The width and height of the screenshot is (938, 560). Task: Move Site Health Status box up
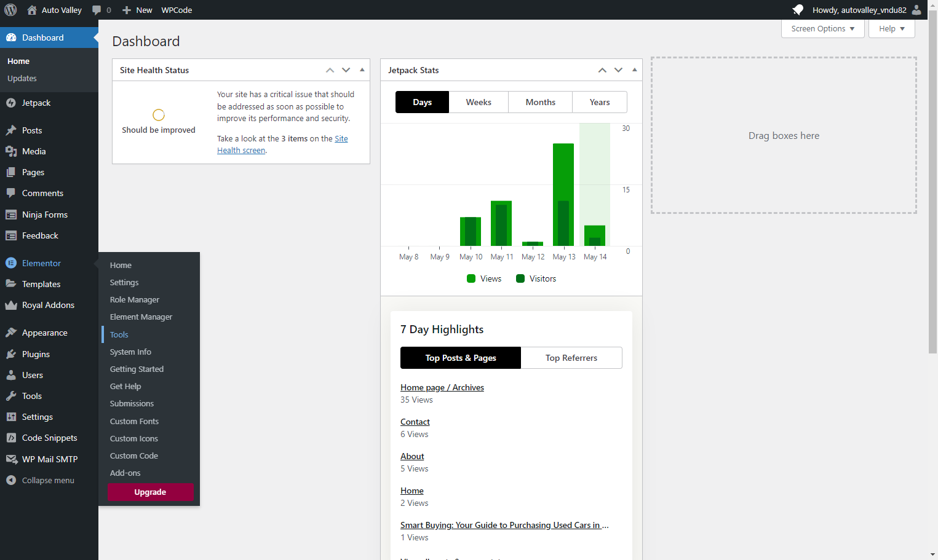pyautogui.click(x=330, y=70)
